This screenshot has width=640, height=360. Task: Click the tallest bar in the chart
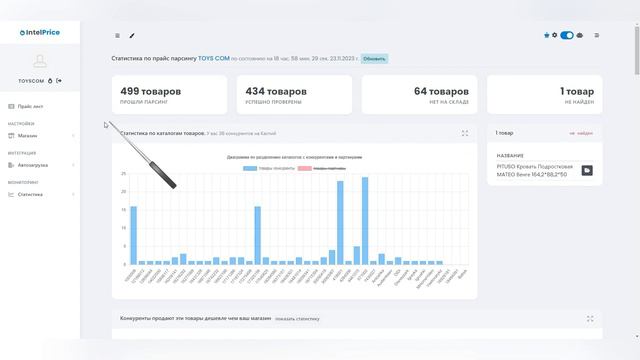point(365,221)
